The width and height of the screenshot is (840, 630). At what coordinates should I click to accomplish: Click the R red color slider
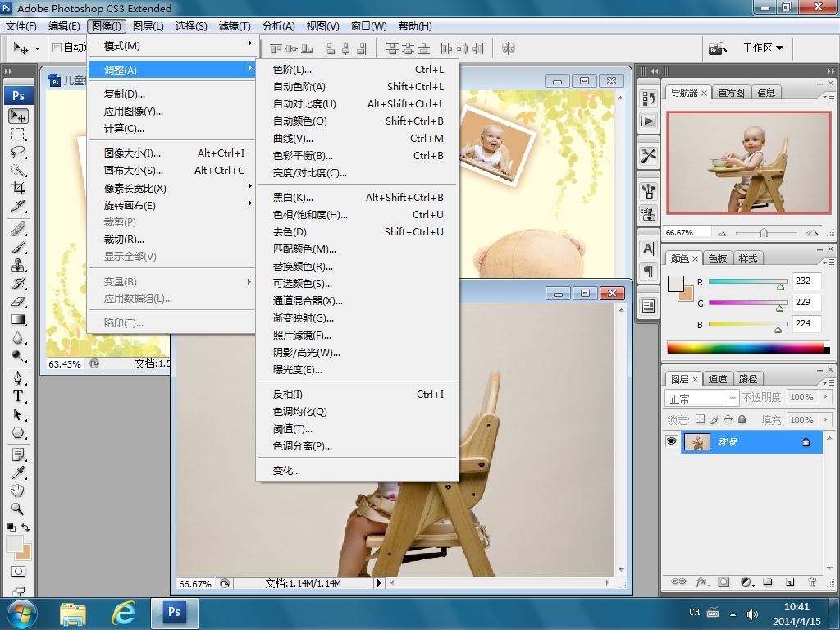pos(748,282)
